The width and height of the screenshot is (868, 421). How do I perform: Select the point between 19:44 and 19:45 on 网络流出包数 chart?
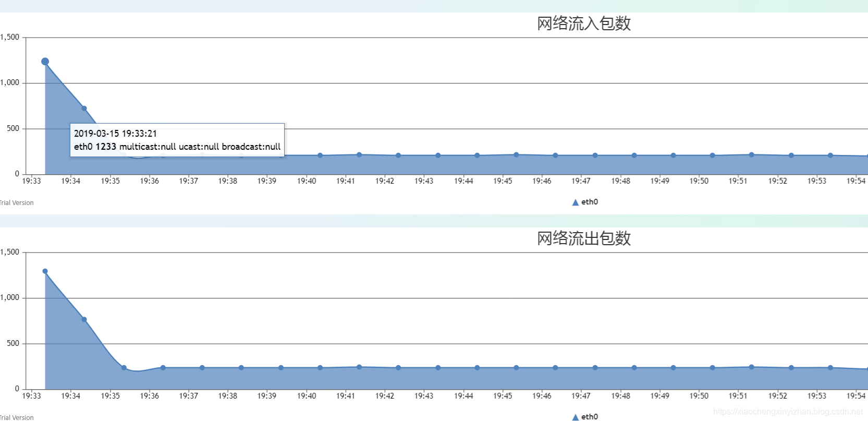pos(477,368)
